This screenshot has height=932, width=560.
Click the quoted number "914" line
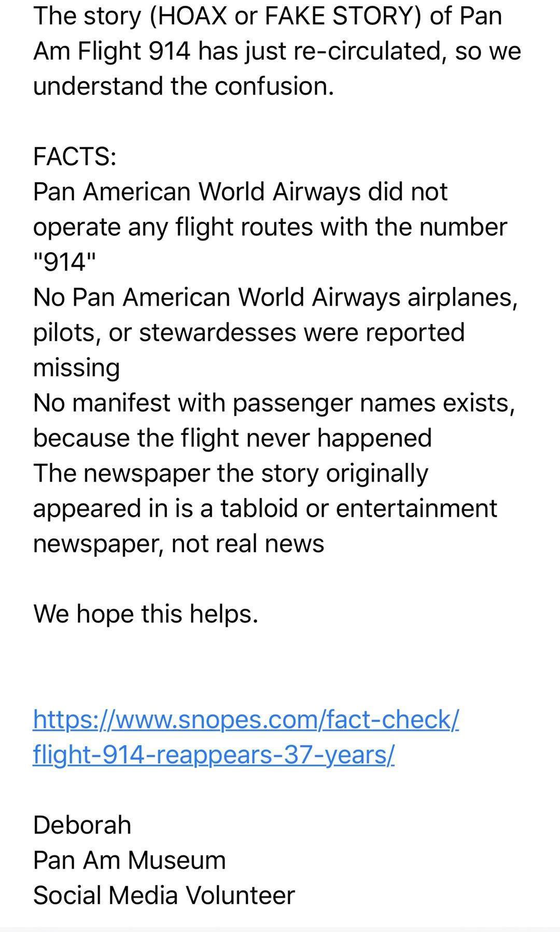65,263
